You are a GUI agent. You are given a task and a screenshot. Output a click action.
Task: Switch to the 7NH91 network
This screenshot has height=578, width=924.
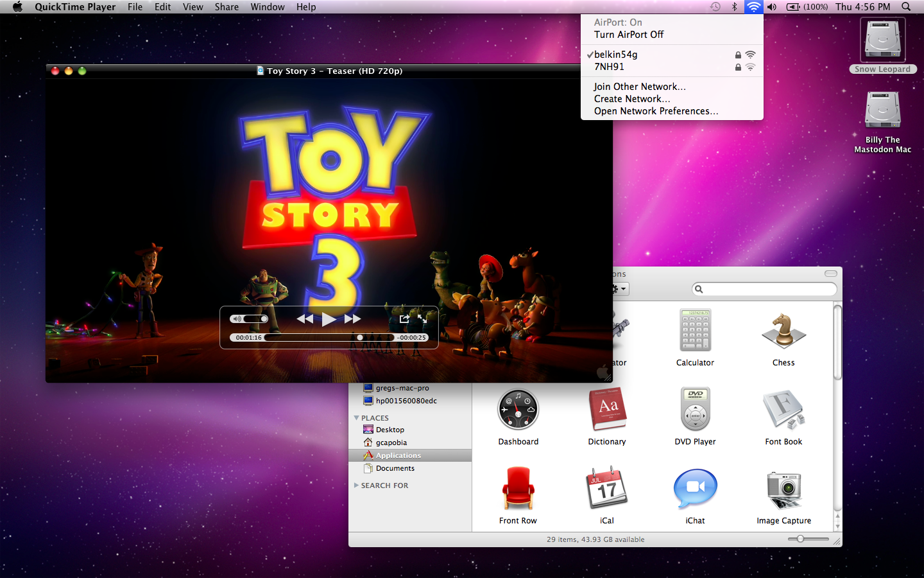[672, 67]
